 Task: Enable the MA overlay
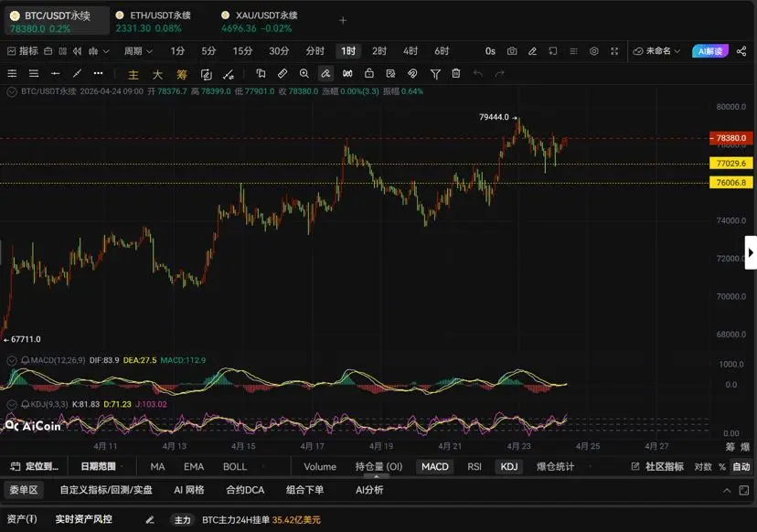(x=157, y=467)
